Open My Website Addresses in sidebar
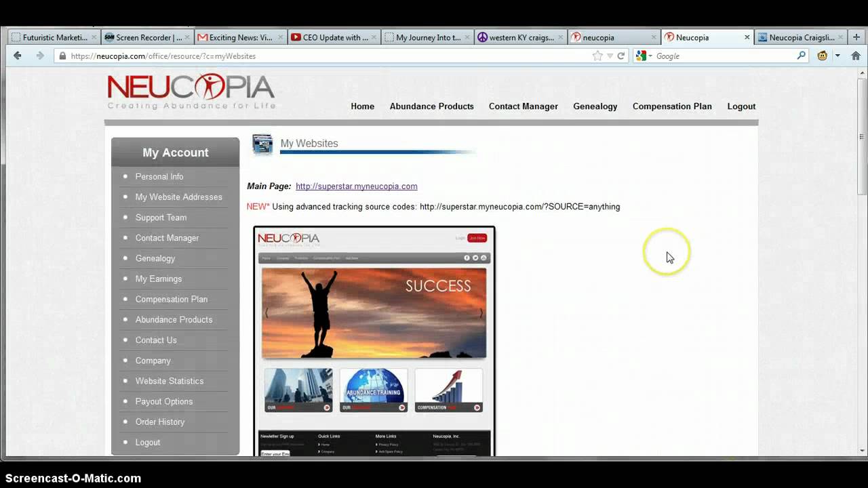 click(178, 197)
